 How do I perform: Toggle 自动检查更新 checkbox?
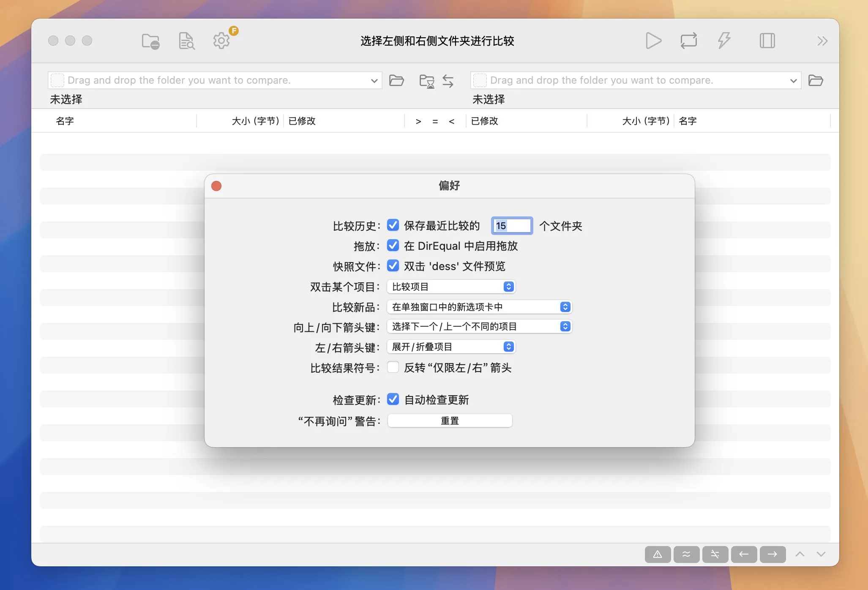coord(393,399)
